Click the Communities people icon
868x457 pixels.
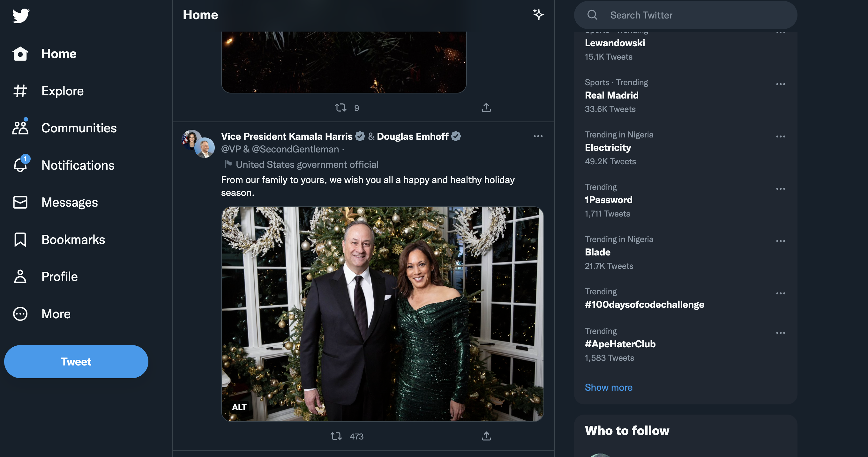(20, 128)
